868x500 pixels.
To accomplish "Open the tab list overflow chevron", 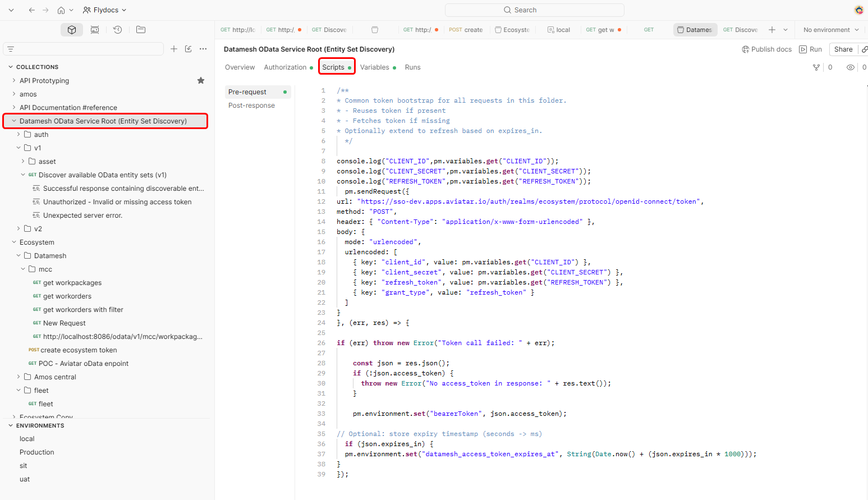I will coord(786,30).
